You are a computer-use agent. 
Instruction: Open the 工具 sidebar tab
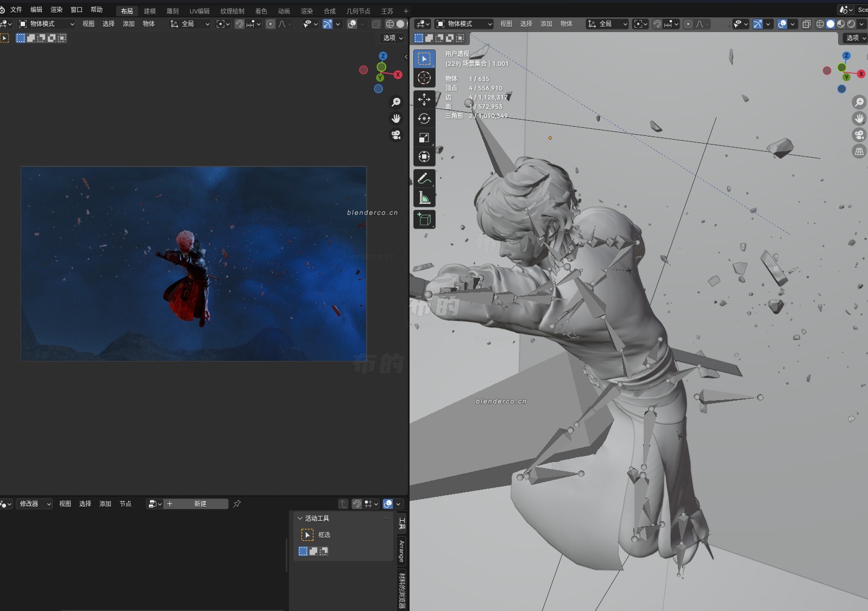tap(402, 523)
